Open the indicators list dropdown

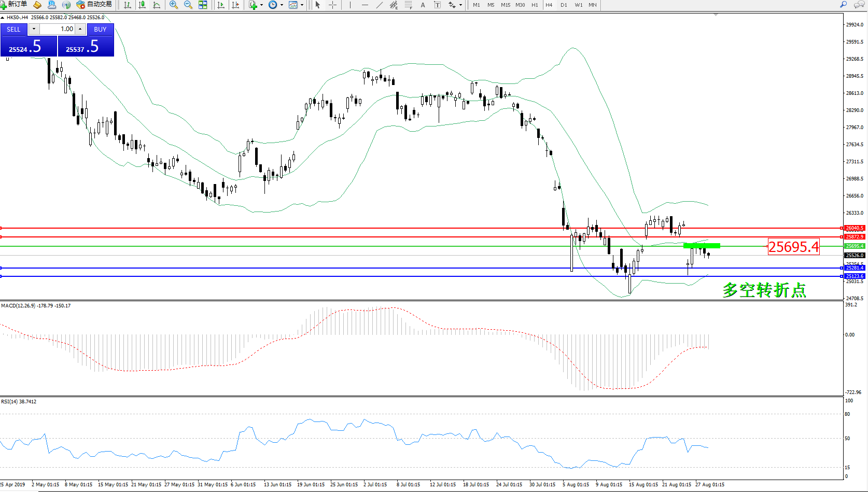(x=261, y=5)
